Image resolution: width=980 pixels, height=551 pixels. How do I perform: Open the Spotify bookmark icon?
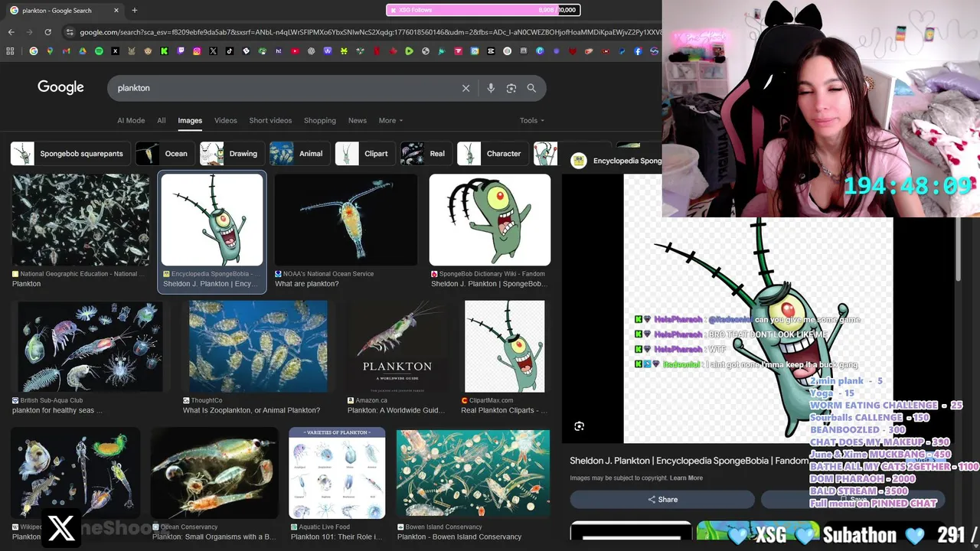pyautogui.click(x=99, y=51)
